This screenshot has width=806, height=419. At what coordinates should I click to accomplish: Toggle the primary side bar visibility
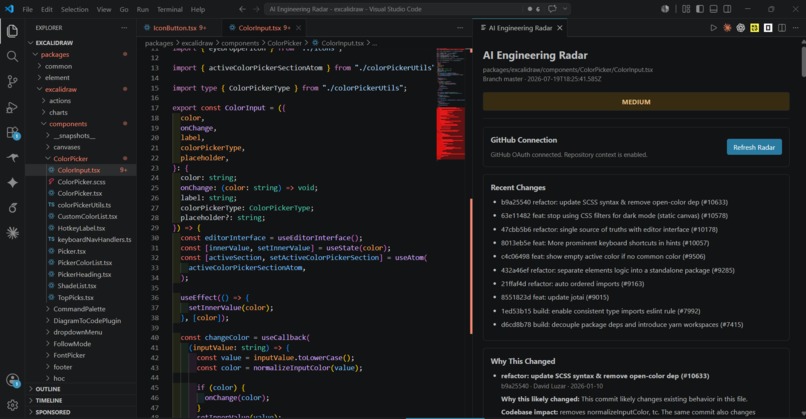coord(700,9)
